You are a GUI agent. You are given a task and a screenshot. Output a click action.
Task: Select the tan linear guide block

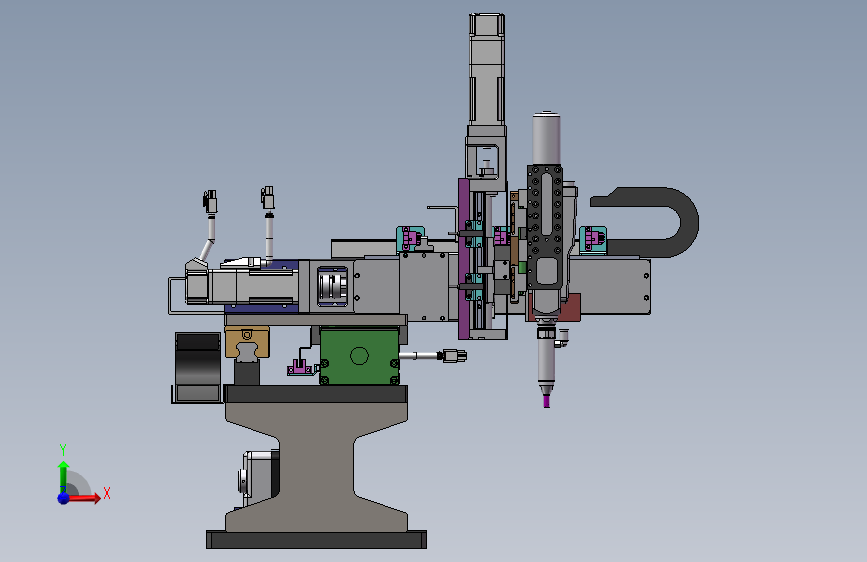(x=247, y=342)
